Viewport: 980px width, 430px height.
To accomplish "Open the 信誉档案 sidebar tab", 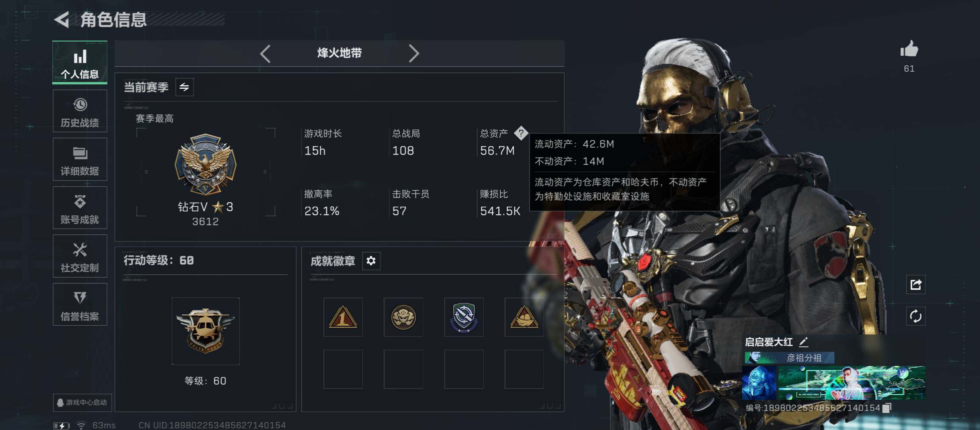I will [x=80, y=305].
